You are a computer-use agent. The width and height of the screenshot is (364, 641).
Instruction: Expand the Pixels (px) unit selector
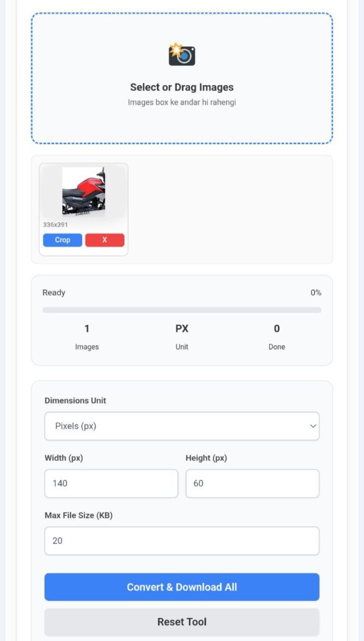coord(182,426)
